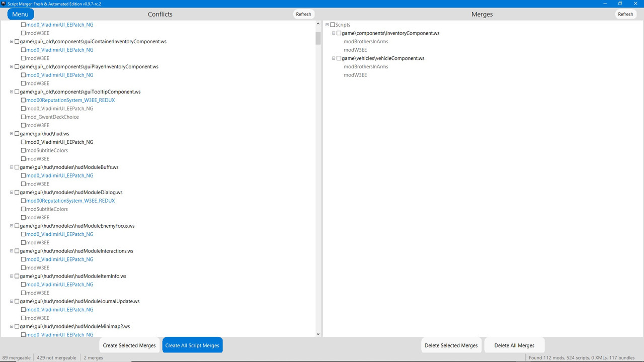Select modW3EE under hudModuleEnemyFocus.ws
The image size is (644, 362).
(x=38, y=242)
